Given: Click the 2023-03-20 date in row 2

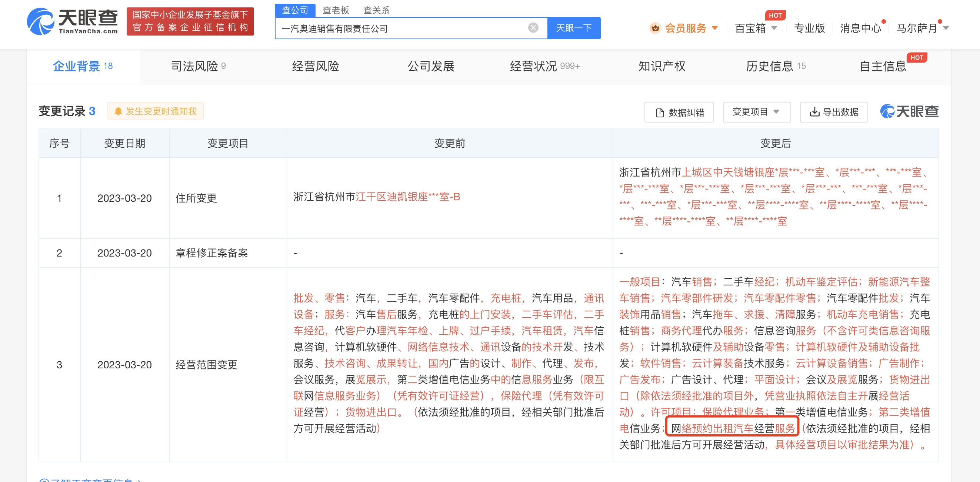Looking at the screenshot, I should (x=124, y=253).
